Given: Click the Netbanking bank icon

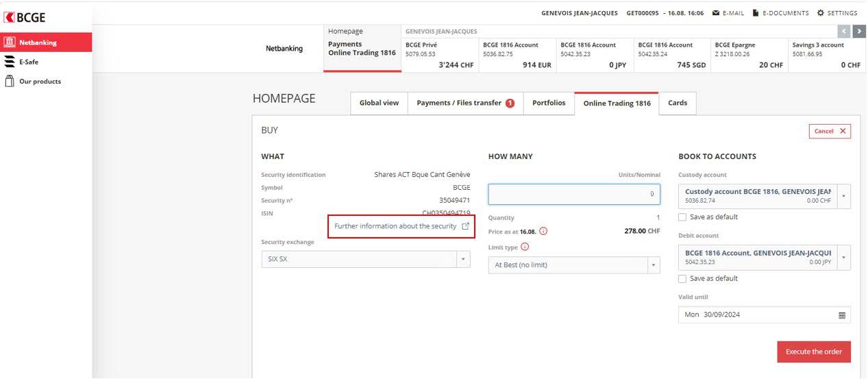Looking at the screenshot, I should click(10, 42).
